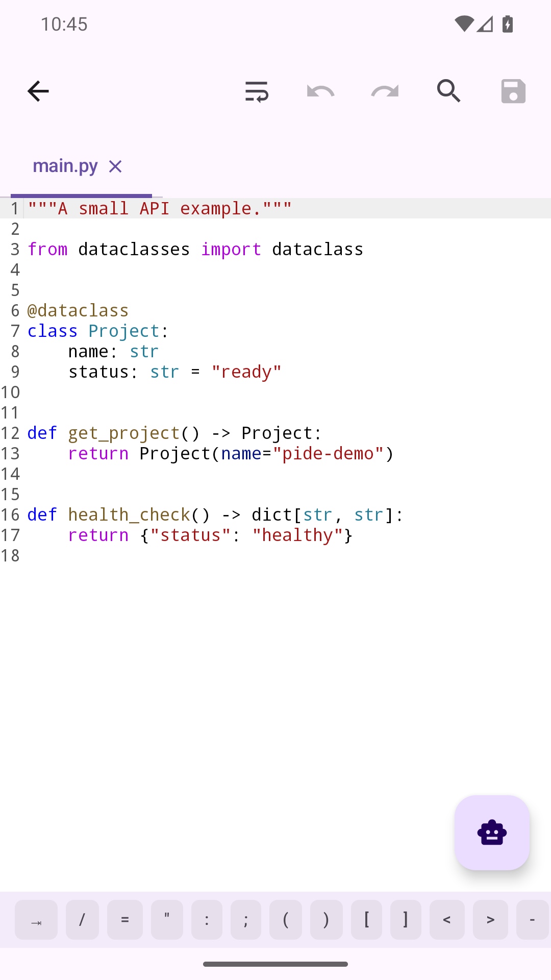Tap the greater-than symbol key
Image resolution: width=551 pixels, height=980 pixels.
point(490,920)
